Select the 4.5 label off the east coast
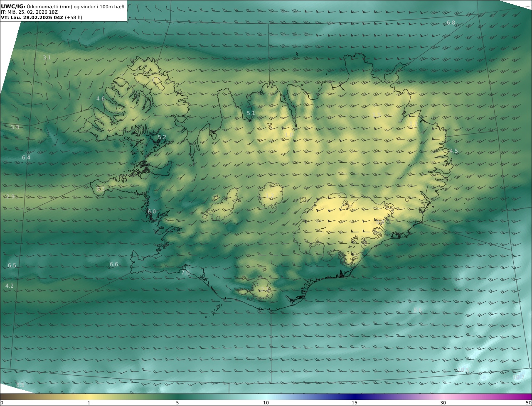The height and width of the screenshot is (406, 532). click(454, 151)
